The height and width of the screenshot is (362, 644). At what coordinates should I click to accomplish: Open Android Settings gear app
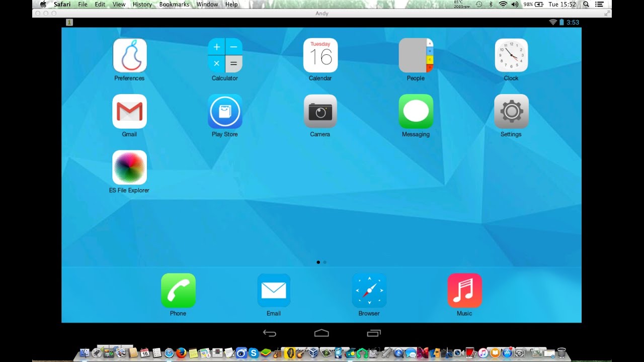tap(511, 111)
